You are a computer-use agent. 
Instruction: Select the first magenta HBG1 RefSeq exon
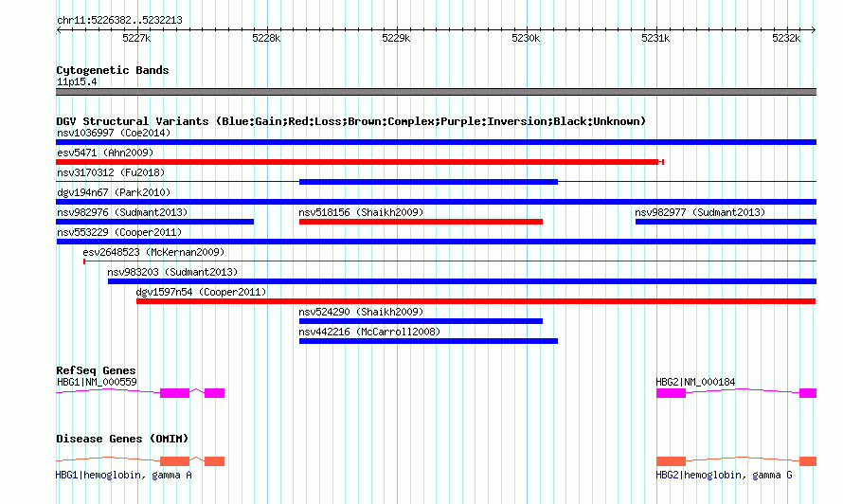[174, 393]
